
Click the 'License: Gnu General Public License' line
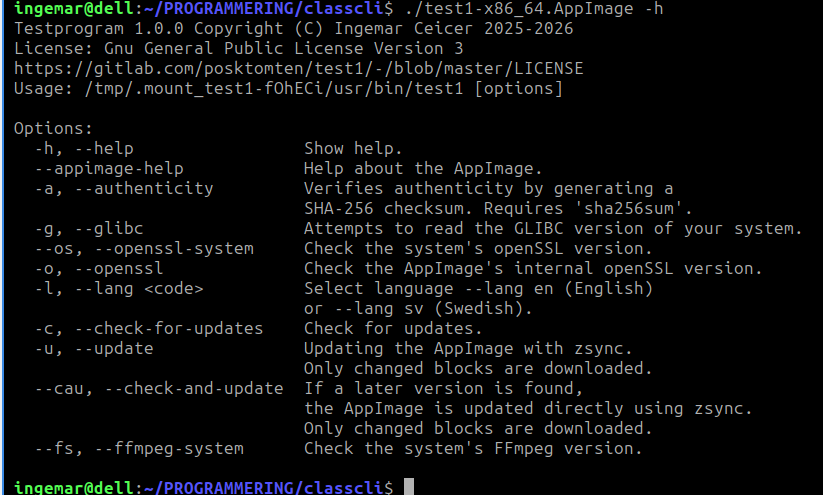239,48
